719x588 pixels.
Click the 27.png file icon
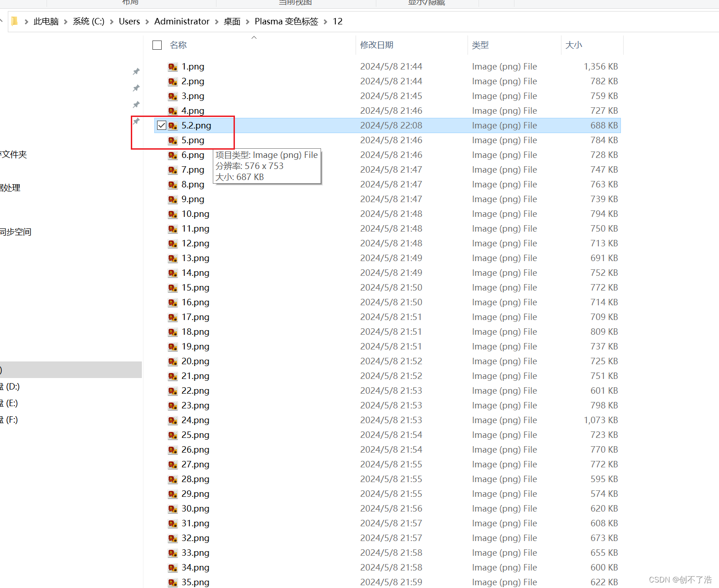pos(173,465)
